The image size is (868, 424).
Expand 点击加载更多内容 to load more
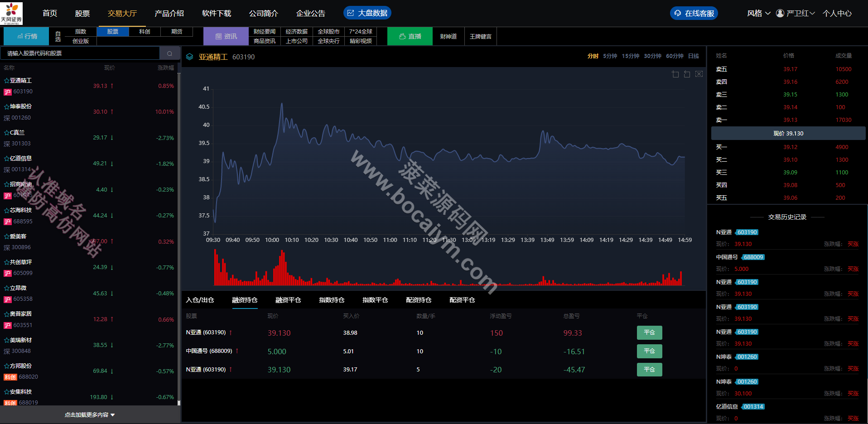coord(90,414)
